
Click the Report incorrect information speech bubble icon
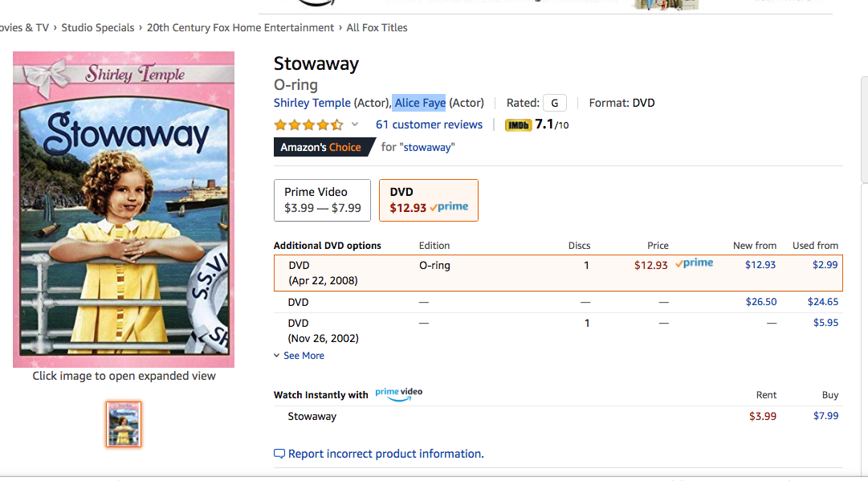279,454
